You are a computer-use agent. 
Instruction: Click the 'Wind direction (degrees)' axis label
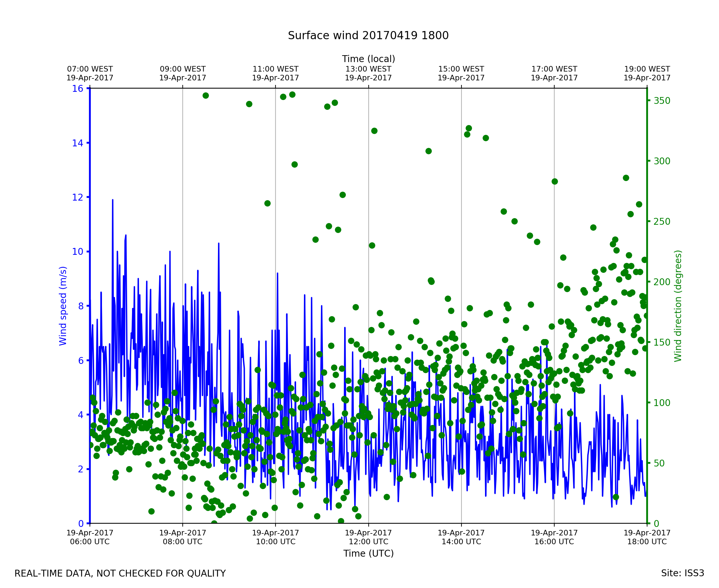tap(678, 306)
